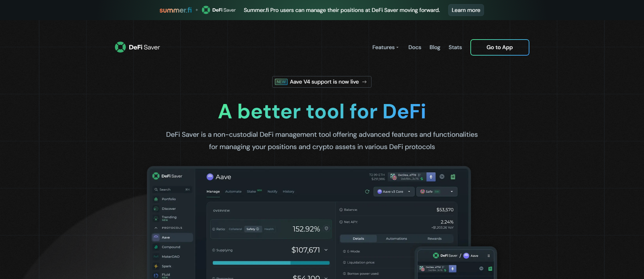Click the info icon beside Net APY
This screenshot has width=644, height=279.
tap(341, 222)
